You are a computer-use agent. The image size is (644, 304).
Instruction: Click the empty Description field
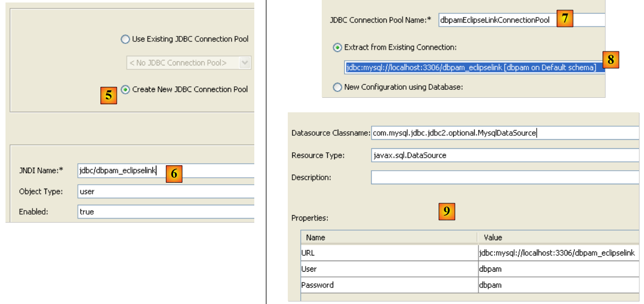tap(505, 177)
